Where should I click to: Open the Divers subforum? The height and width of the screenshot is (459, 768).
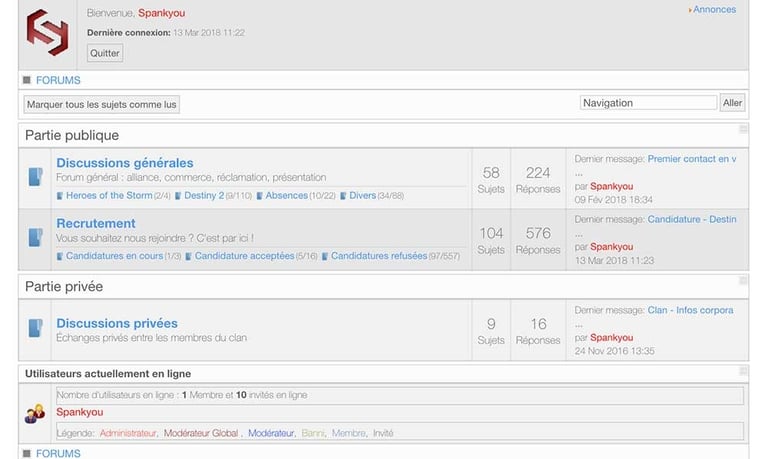pyautogui.click(x=362, y=195)
